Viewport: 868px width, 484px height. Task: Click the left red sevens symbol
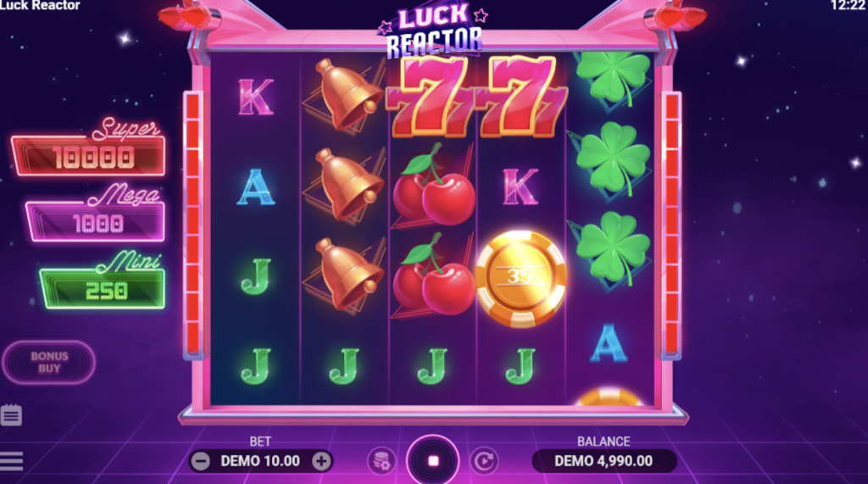(428, 97)
